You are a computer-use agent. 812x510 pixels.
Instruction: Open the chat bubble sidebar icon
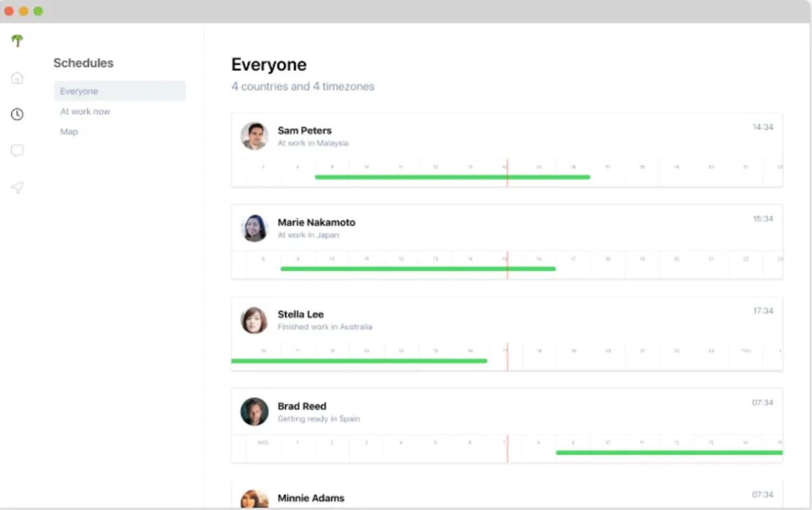click(18, 151)
